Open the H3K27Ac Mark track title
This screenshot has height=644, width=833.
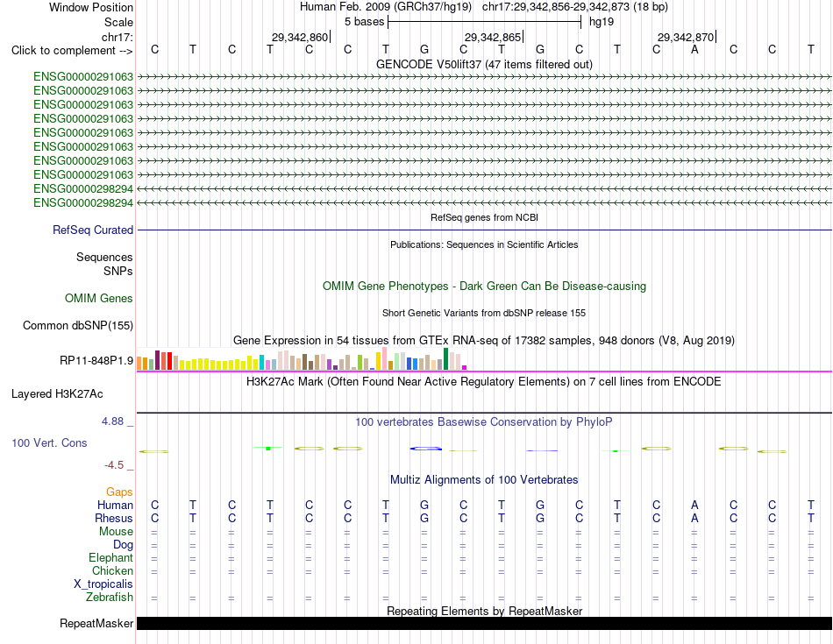pyautogui.click(x=484, y=382)
